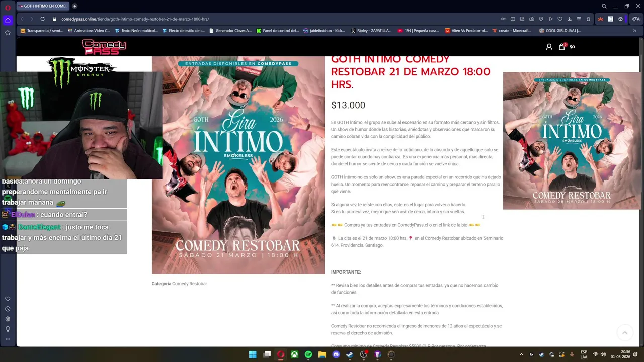Click the main event poster image
644x362 pixels.
click(x=238, y=165)
